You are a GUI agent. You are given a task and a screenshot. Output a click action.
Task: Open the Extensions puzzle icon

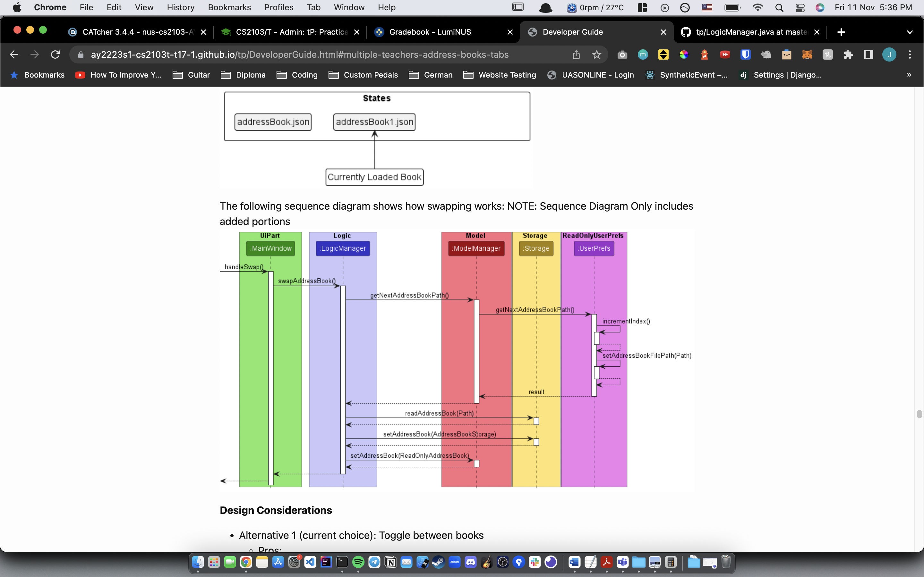click(848, 54)
